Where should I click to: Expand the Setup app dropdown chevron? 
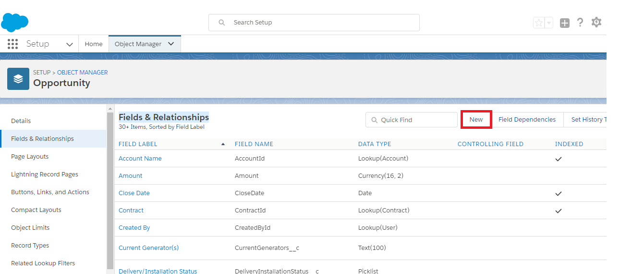pyautogui.click(x=70, y=44)
